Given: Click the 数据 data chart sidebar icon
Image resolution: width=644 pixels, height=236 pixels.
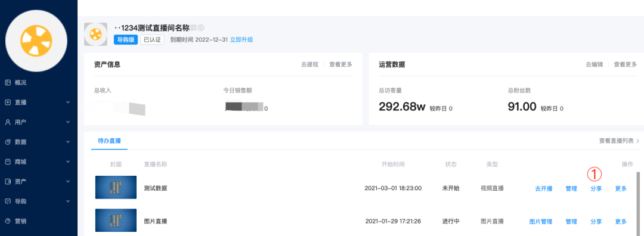Looking at the screenshot, I should tap(7, 142).
